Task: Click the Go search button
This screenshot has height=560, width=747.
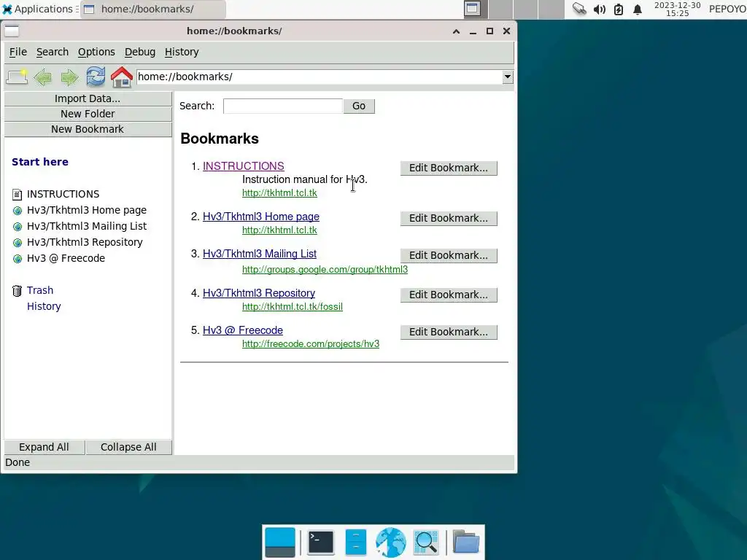Action: tap(359, 106)
